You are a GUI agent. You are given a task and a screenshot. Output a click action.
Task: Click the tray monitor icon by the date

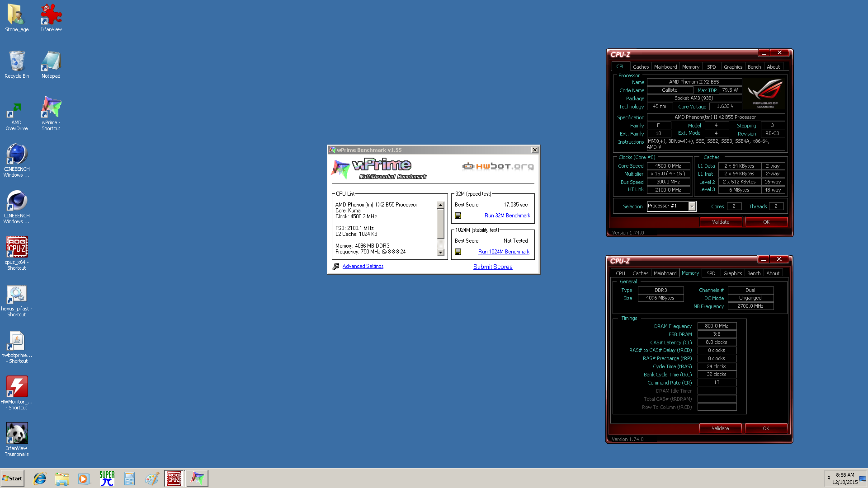click(x=863, y=479)
